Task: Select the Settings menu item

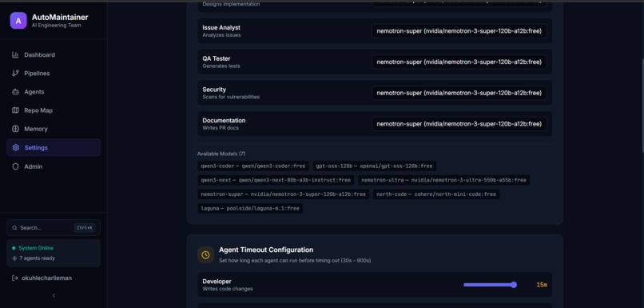Action: pos(54,148)
